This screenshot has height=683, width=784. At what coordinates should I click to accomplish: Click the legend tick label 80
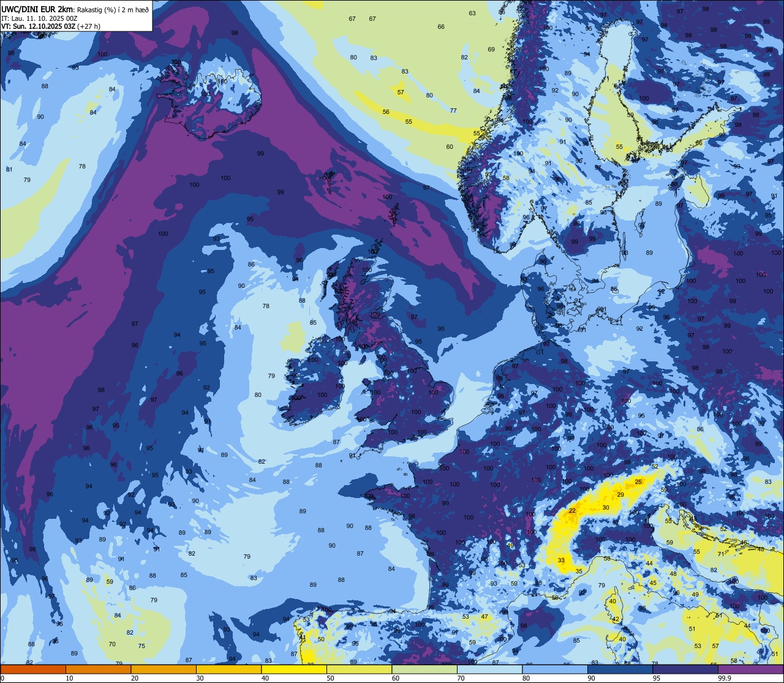tap(526, 678)
